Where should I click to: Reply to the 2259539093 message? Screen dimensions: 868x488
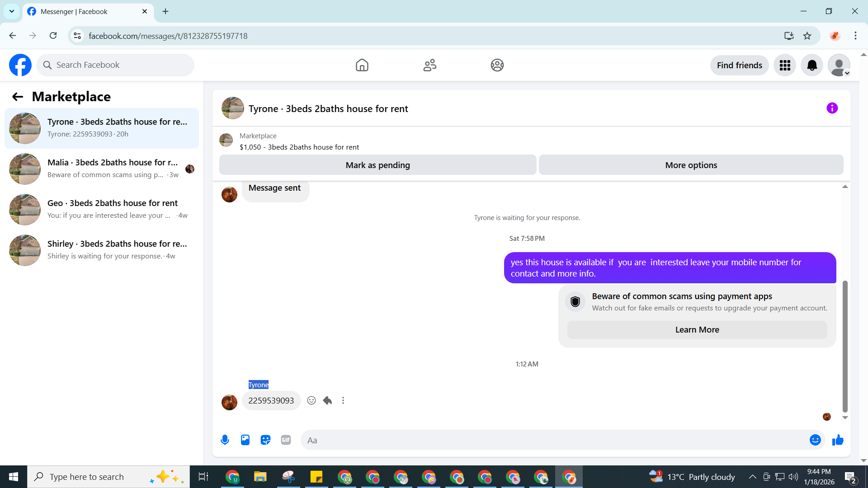[x=328, y=401]
